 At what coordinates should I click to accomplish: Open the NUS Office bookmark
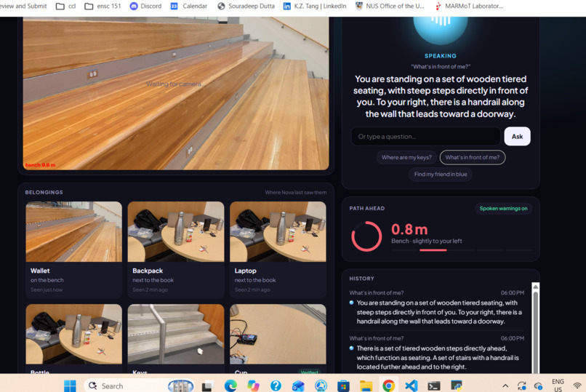point(390,6)
